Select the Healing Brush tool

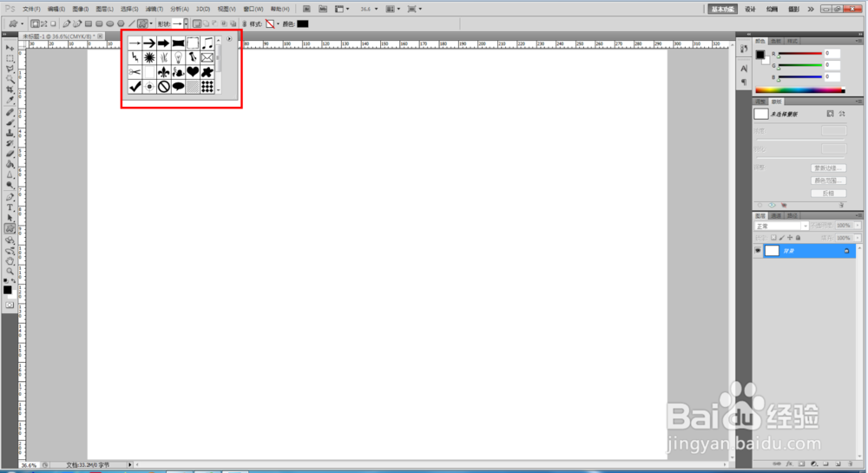pos(10,112)
